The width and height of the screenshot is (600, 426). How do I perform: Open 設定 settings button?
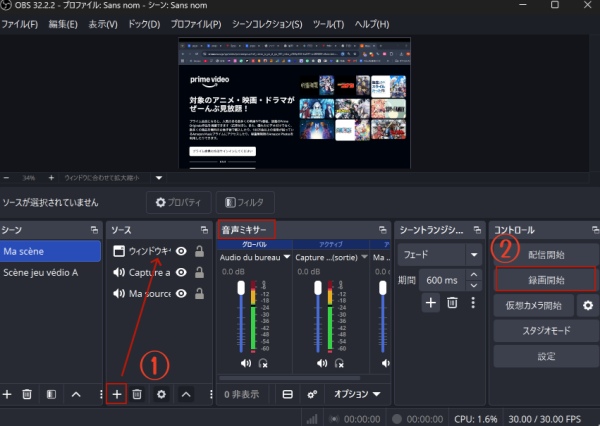[x=546, y=356]
